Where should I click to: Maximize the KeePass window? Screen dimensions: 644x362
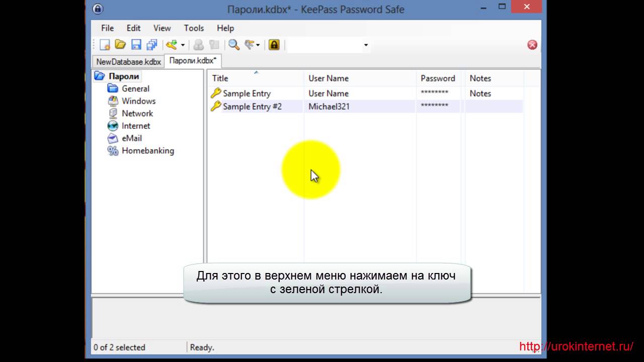coord(502,7)
